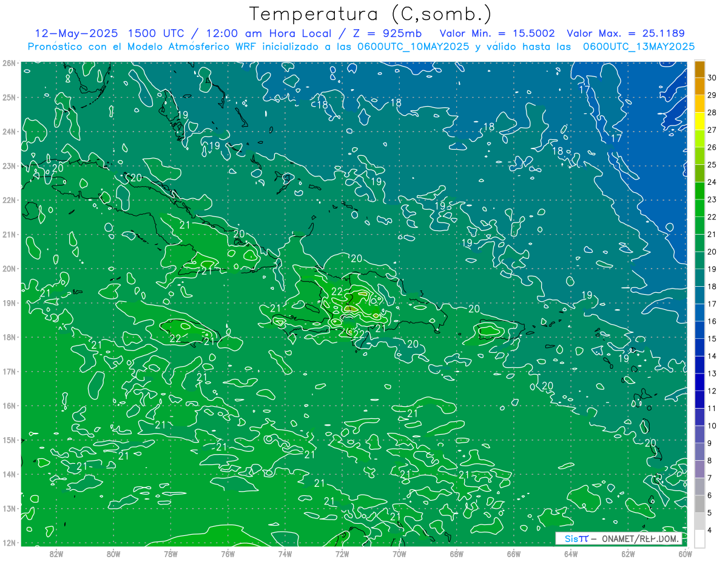Image resolution: width=728 pixels, height=562 pixels.
Task: Click the latitude axis label "16N"
Action: click(x=8, y=406)
